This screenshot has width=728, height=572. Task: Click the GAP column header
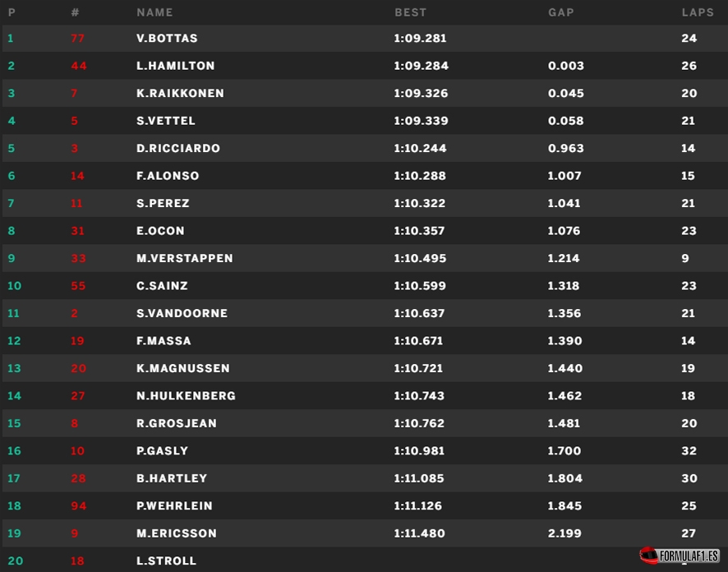pyautogui.click(x=561, y=12)
